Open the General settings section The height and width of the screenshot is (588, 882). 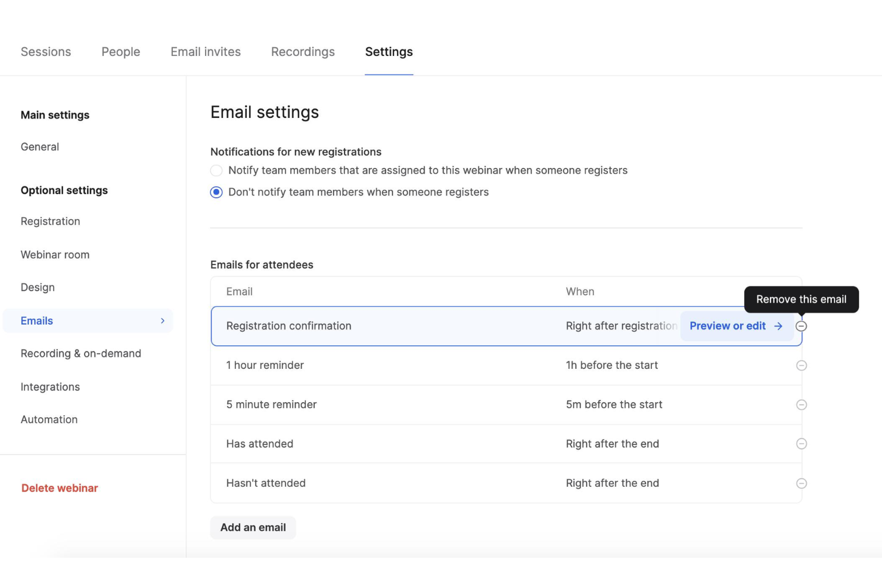[40, 147]
